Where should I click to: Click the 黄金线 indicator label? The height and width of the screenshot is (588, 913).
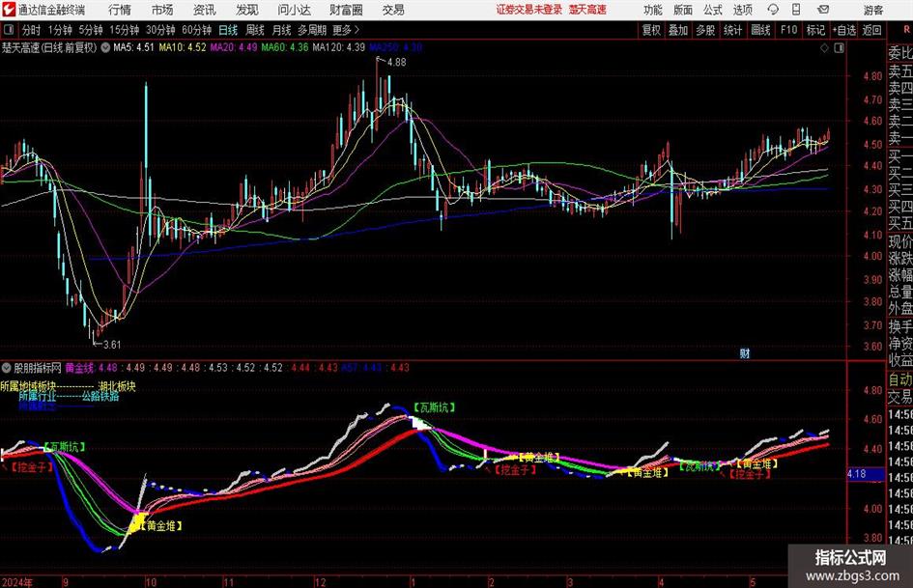[x=79, y=368]
